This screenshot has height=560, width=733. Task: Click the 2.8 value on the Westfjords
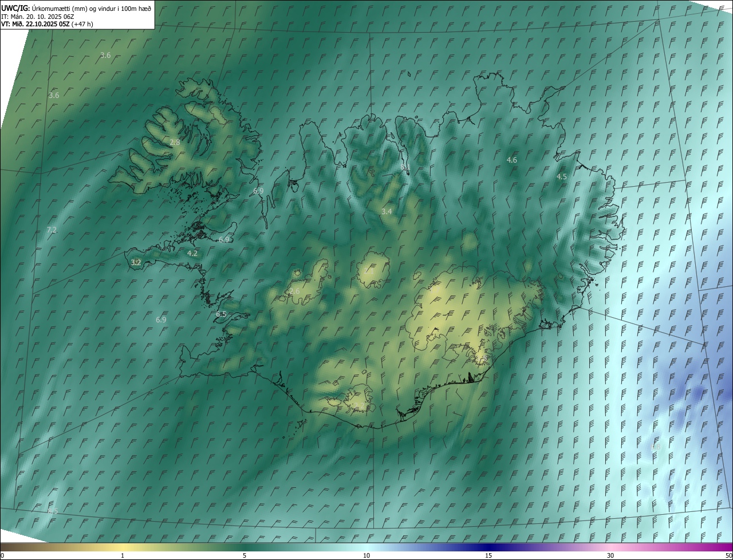(x=175, y=142)
